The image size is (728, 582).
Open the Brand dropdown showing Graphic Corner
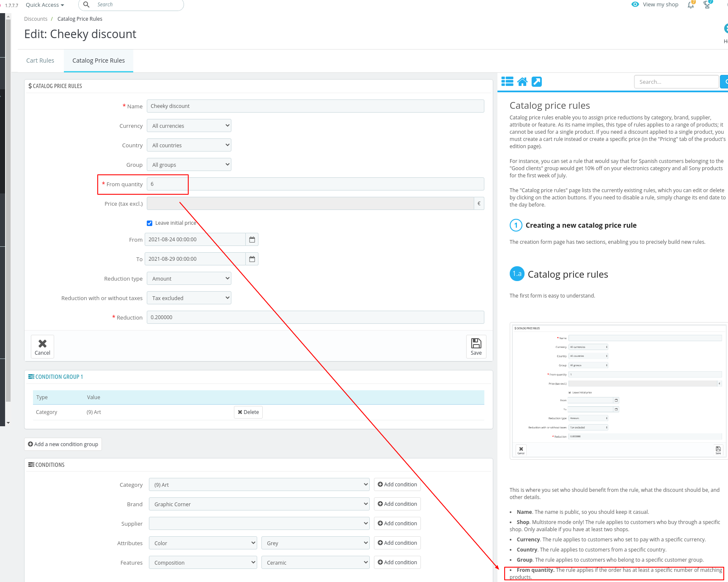259,504
